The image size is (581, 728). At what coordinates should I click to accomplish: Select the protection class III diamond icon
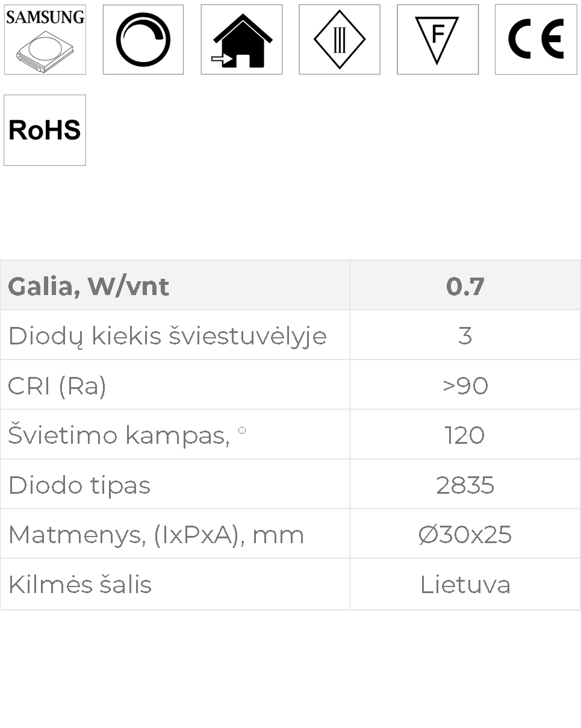click(340, 40)
